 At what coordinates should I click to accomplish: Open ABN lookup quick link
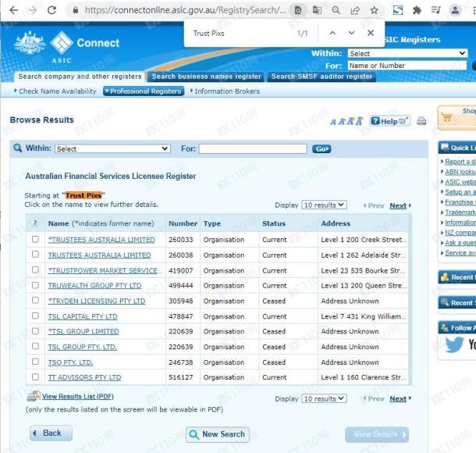(460, 172)
